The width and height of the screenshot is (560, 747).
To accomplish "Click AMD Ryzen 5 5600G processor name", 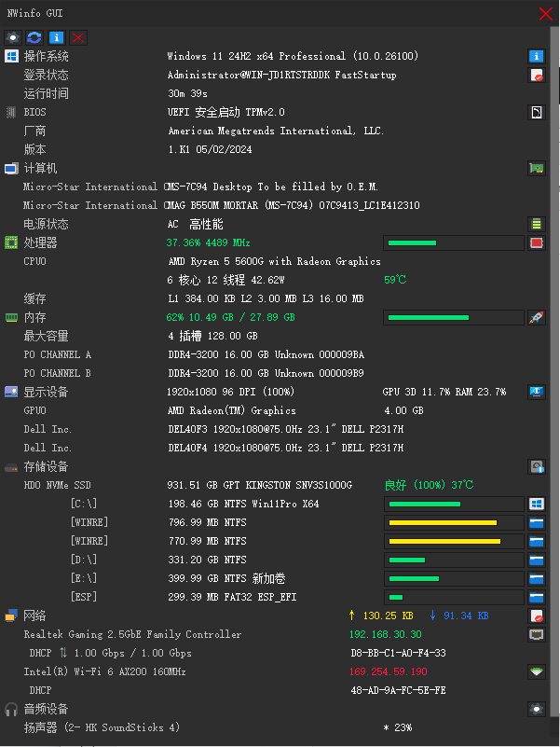I will click(274, 261).
